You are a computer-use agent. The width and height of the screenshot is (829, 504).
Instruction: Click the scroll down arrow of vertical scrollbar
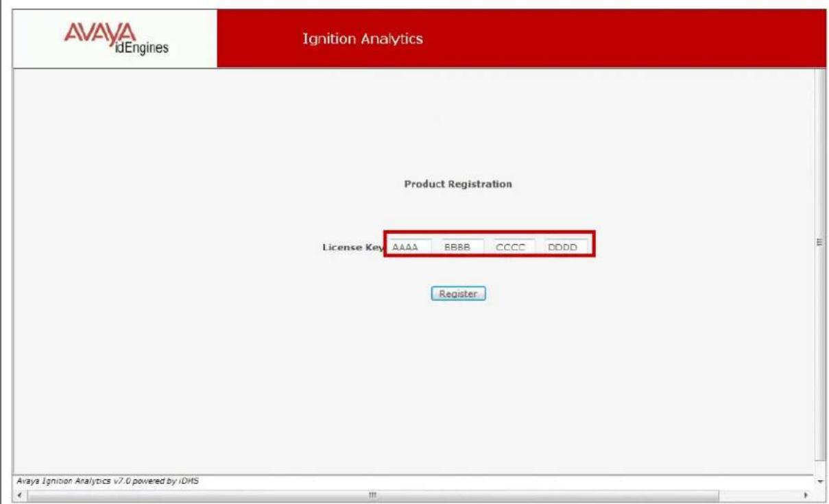coord(821,481)
